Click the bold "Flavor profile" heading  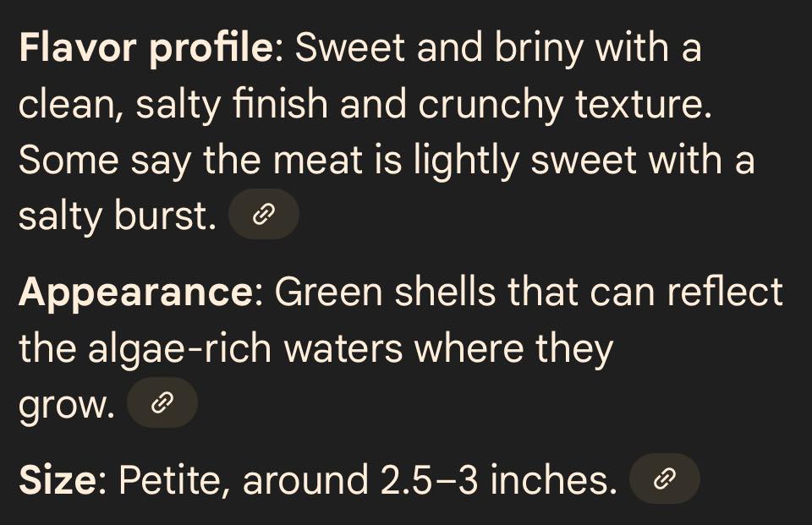[x=146, y=49]
